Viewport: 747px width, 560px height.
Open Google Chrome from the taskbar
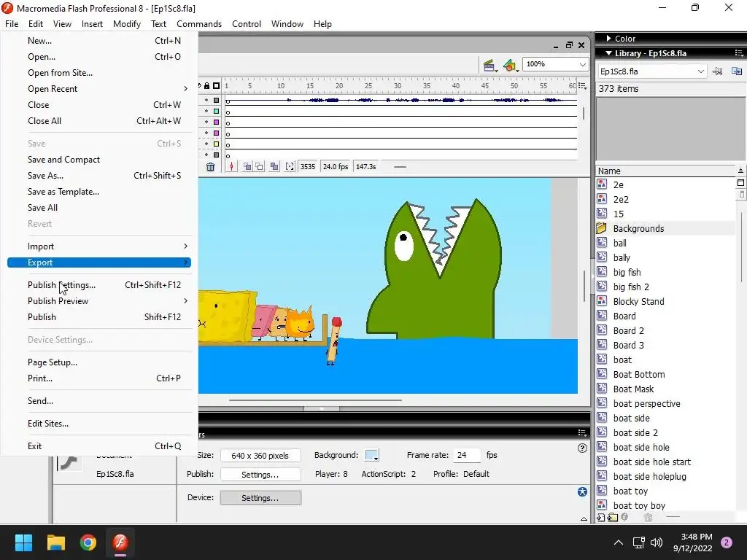coord(88,542)
